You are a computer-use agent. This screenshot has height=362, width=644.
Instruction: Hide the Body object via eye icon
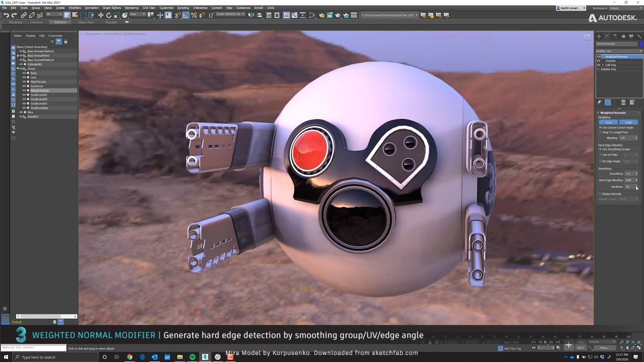click(x=24, y=73)
